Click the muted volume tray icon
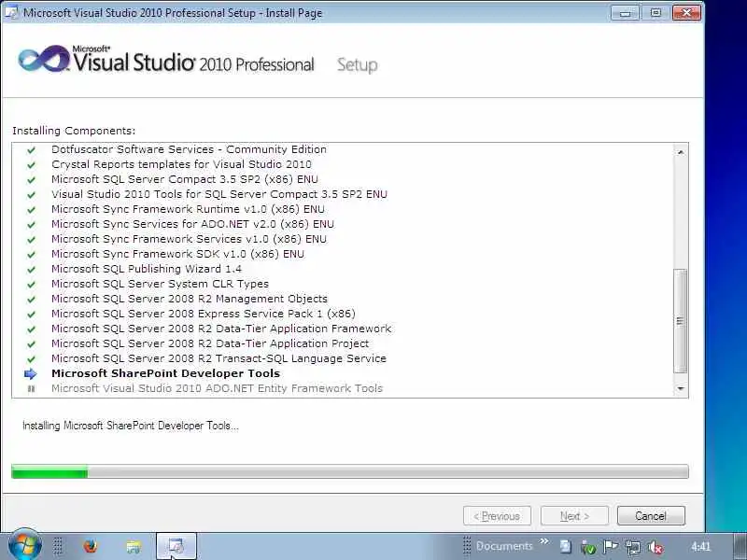Screen dimensions: 747x560 (655, 547)
